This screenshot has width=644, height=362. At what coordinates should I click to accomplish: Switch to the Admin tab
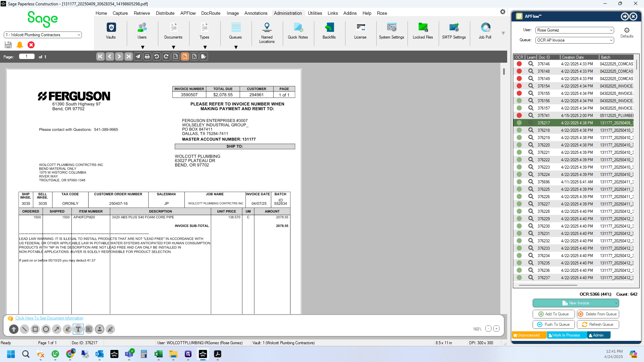coord(598,335)
